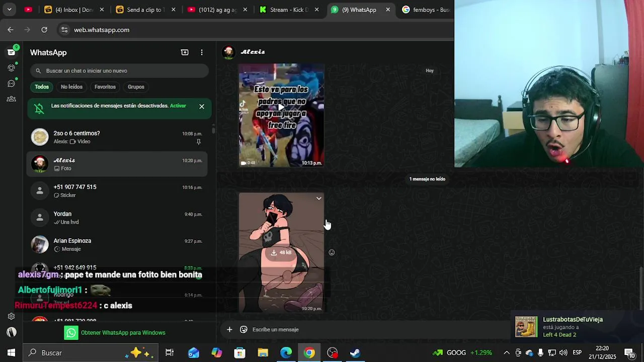Select the Todos filter chip
Screen dimensions: 644x362
coord(42,87)
